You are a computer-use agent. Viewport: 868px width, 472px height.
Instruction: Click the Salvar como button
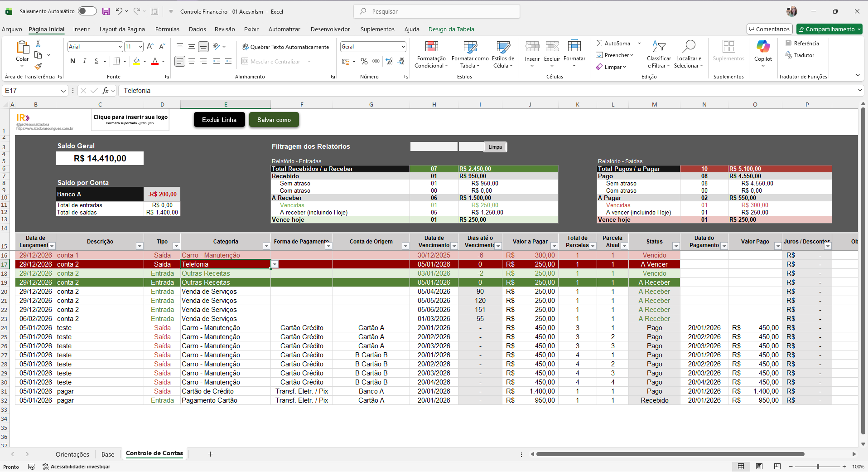(274, 120)
